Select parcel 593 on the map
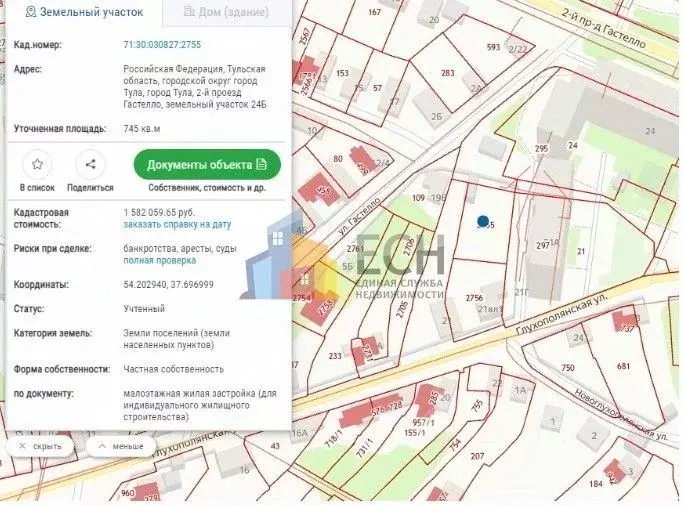This screenshot has width=684, height=506. [x=493, y=47]
